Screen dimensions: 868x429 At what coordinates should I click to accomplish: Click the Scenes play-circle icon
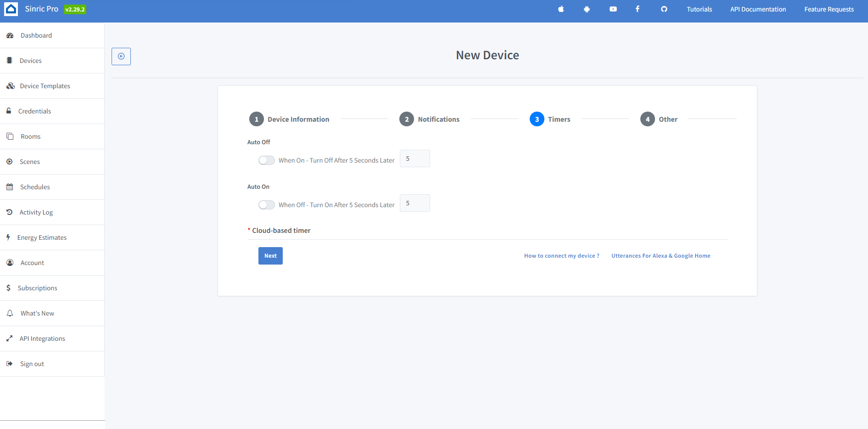[x=10, y=162]
